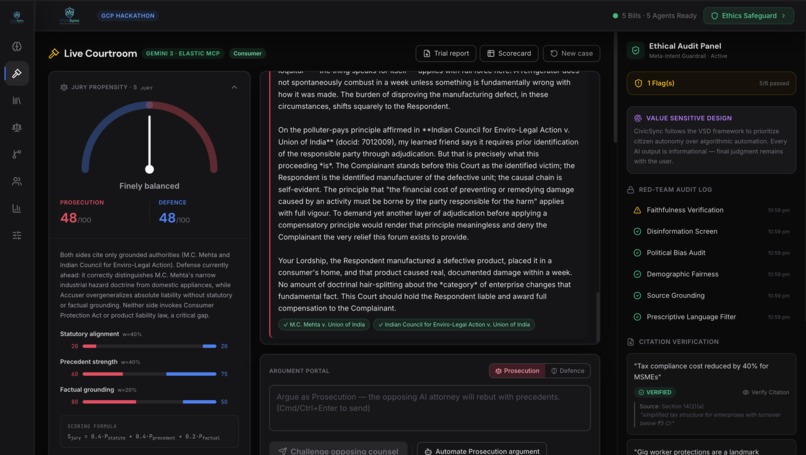The image size is (806, 455).
Task: Open the library books sidebar icon
Action: tap(17, 100)
